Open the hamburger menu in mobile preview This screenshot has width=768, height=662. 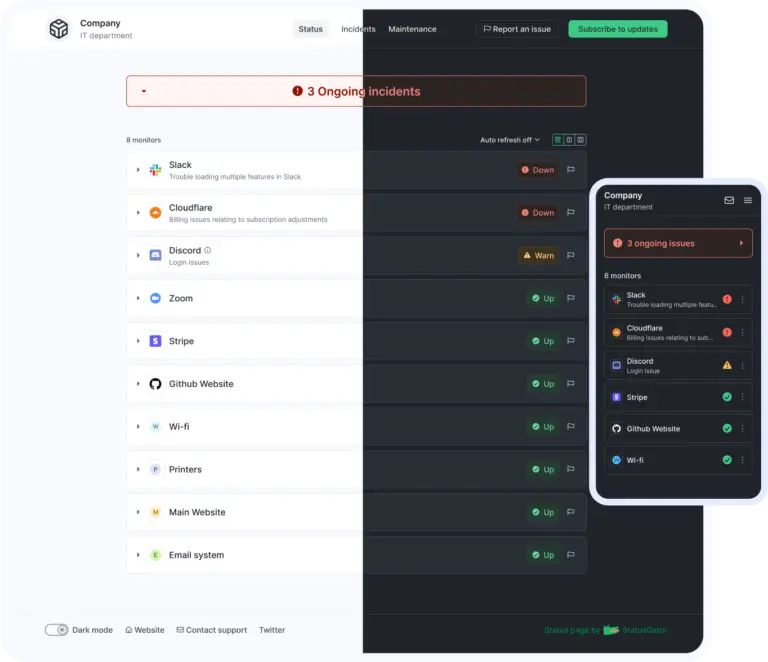[x=748, y=200]
